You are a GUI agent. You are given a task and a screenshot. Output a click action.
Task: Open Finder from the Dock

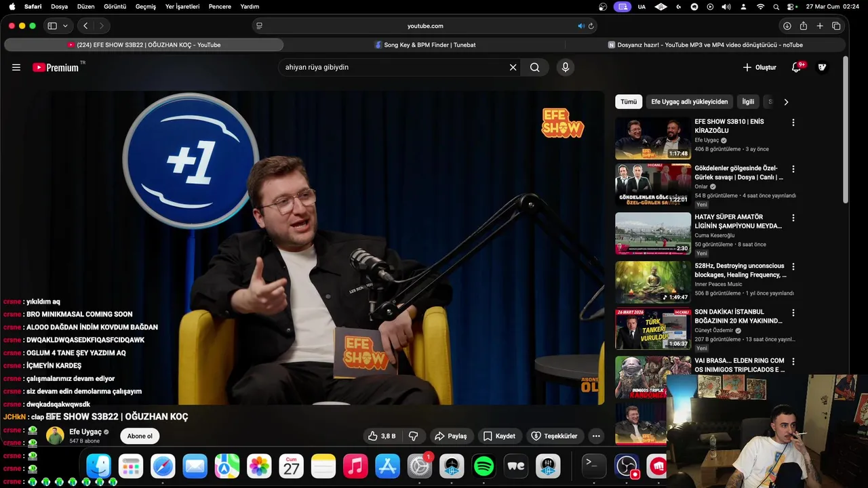(x=99, y=466)
